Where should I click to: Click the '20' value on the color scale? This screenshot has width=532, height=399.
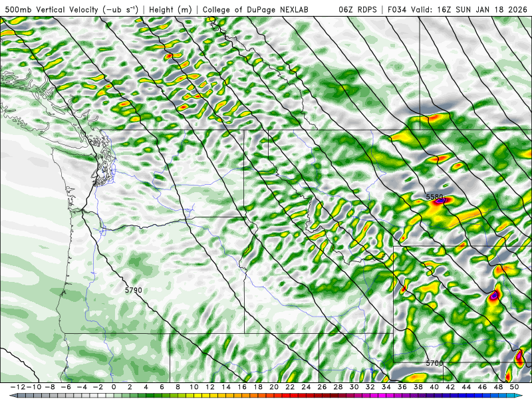click(x=274, y=387)
